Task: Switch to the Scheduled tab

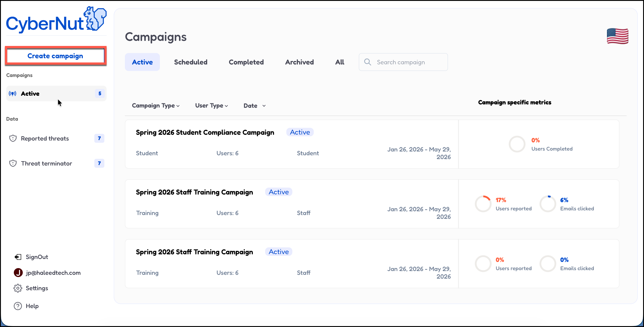Action: [190, 62]
